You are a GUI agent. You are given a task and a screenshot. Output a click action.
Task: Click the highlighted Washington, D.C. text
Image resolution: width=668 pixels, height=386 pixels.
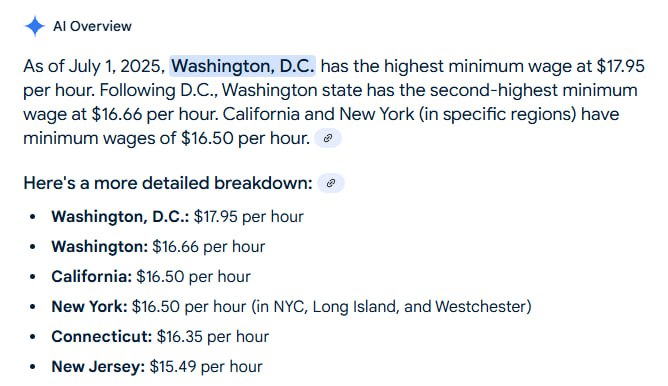[x=242, y=66]
